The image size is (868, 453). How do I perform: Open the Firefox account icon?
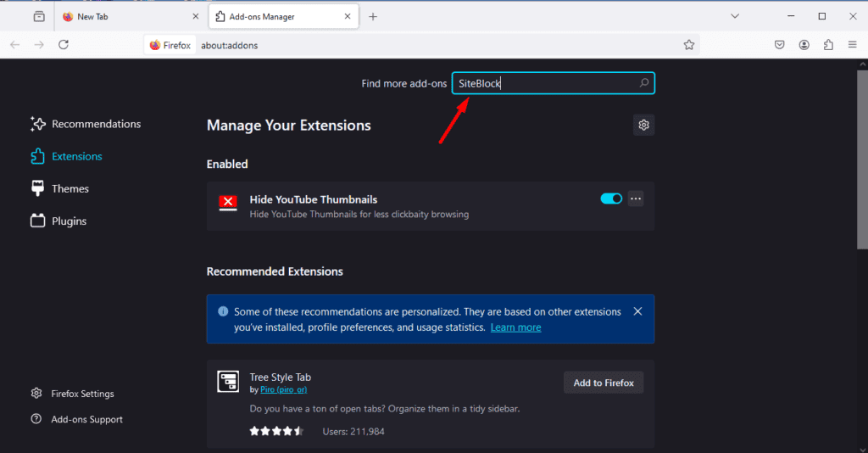point(804,45)
